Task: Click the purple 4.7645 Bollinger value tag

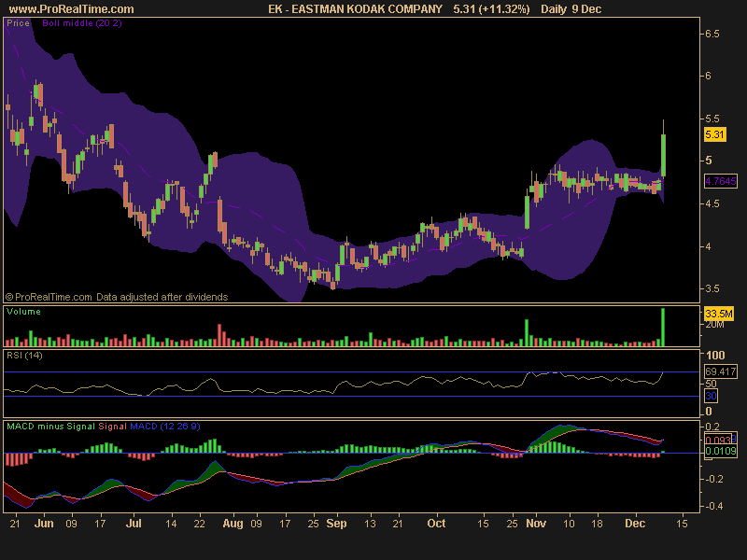Action: point(721,181)
